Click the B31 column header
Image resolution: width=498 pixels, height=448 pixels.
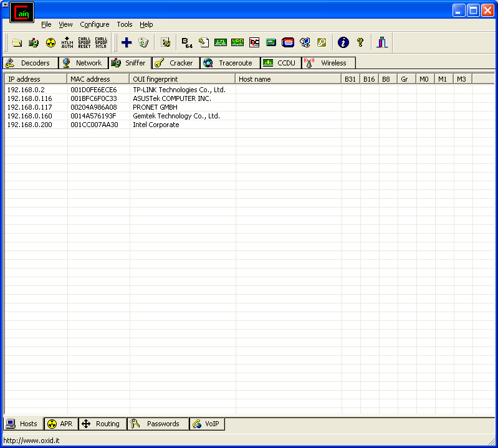[350, 79]
